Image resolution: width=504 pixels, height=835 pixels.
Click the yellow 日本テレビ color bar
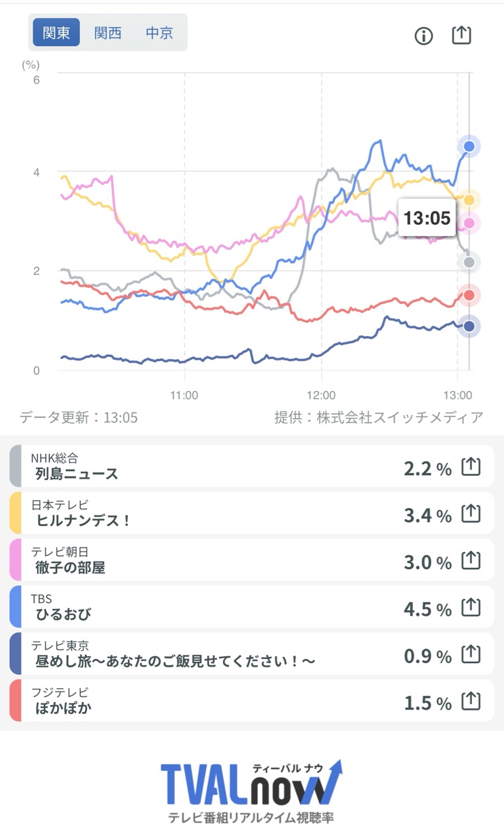coord(15,514)
